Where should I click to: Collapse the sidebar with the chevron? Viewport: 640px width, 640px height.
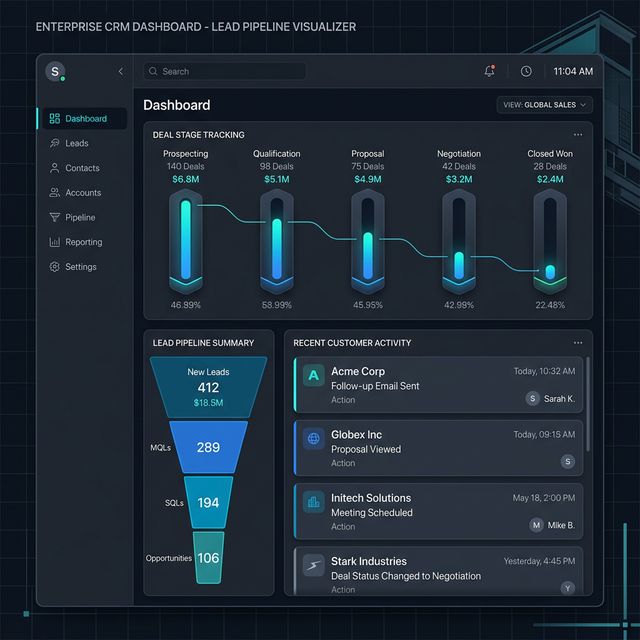pyautogui.click(x=121, y=71)
